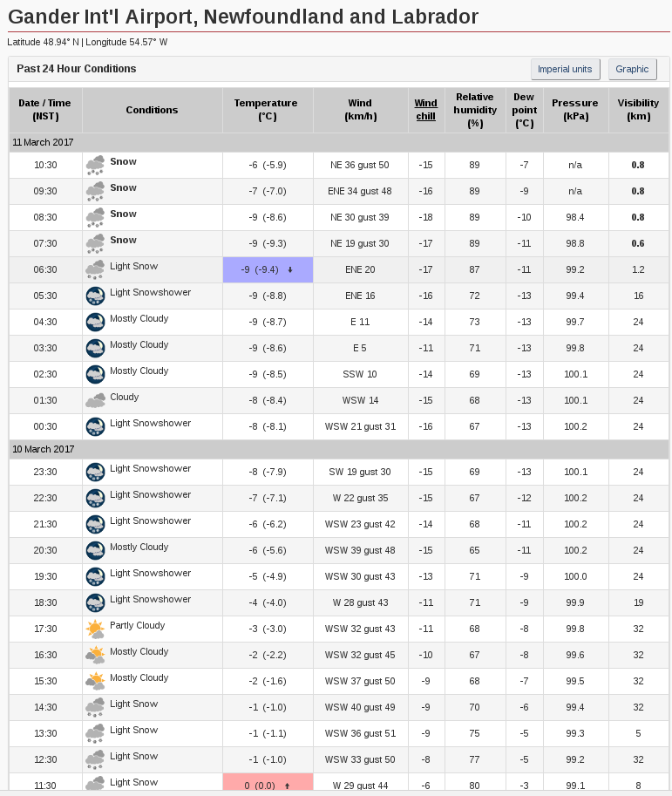Click wind value ENE 34 gust 48
672x796 pixels.
pyautogui.click(x=360, y=192)
